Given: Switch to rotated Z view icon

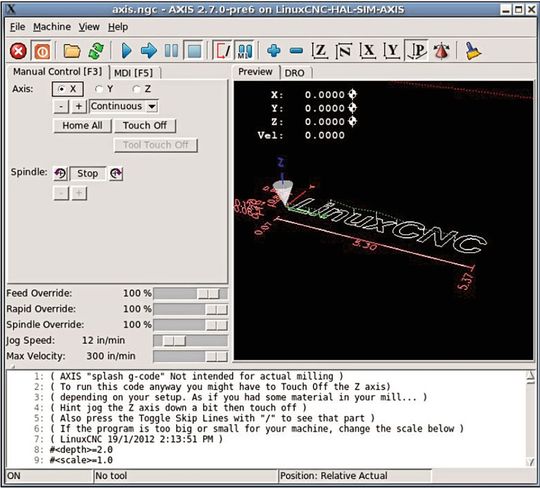Looking at the screenshot, I should 344,51.
